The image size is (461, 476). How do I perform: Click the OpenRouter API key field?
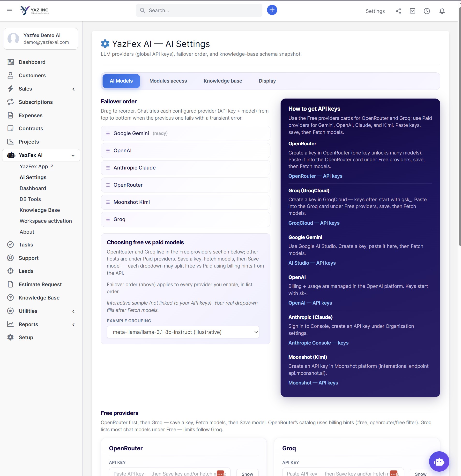click(170, 472)
